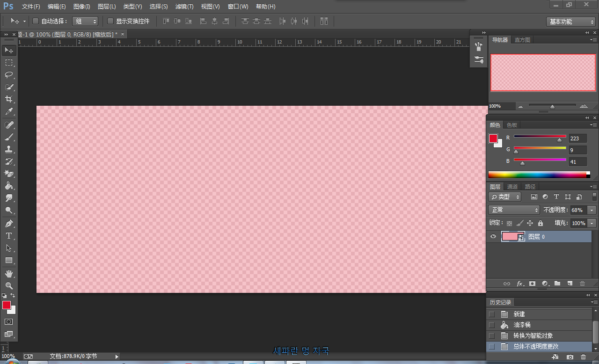Click the delete layer trash icon

[x=582, y=284]
